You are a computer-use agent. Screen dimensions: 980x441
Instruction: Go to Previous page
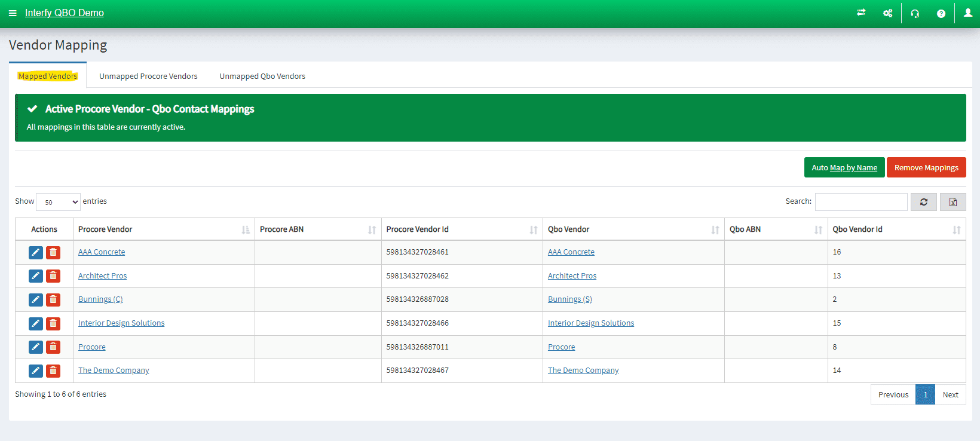pyautogui.click(x=893, y=395)
